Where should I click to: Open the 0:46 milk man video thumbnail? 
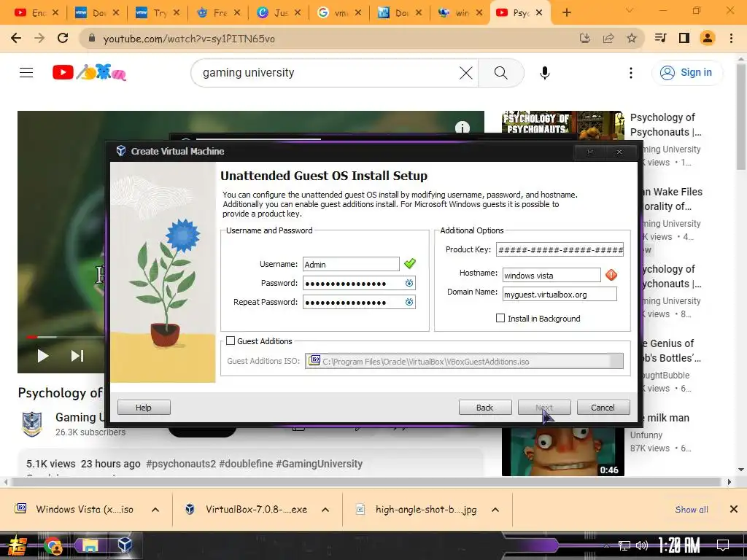pyautogui.click(x=562, y=451)
